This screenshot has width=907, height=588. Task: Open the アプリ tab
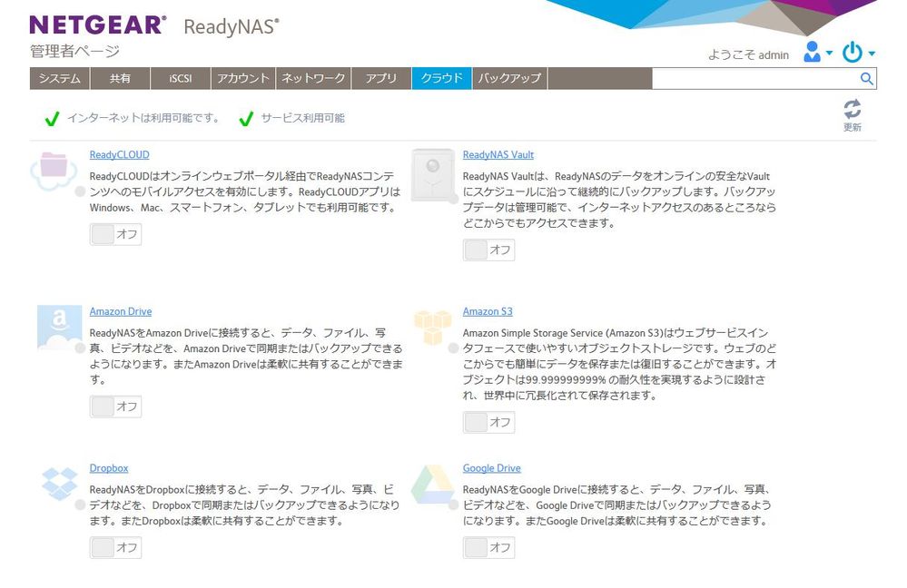tap(381, 79)
